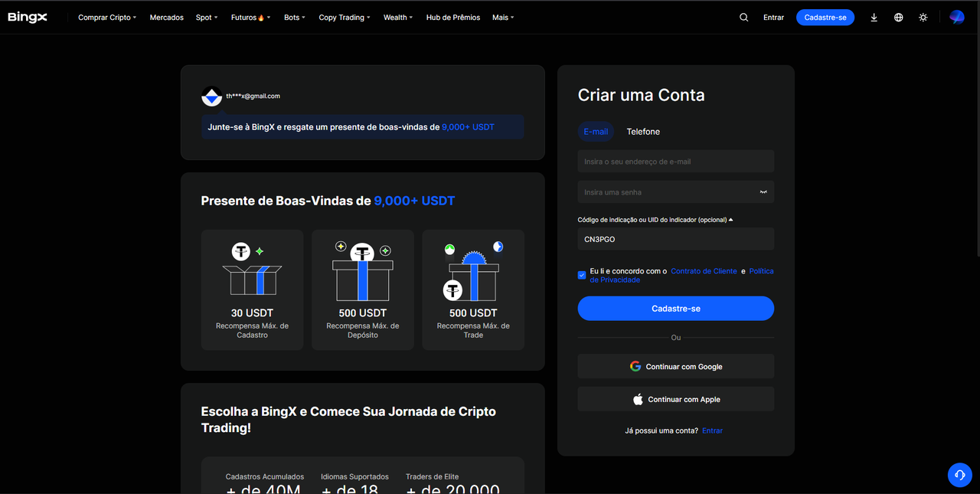980x494 pixels.
Task: Click the 500 USDT trade gift box image
Action: [473, 271]
